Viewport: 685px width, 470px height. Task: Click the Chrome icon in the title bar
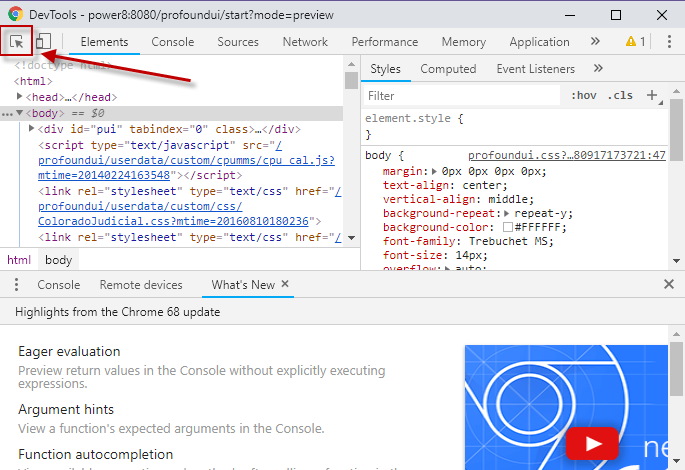(16, 14)
